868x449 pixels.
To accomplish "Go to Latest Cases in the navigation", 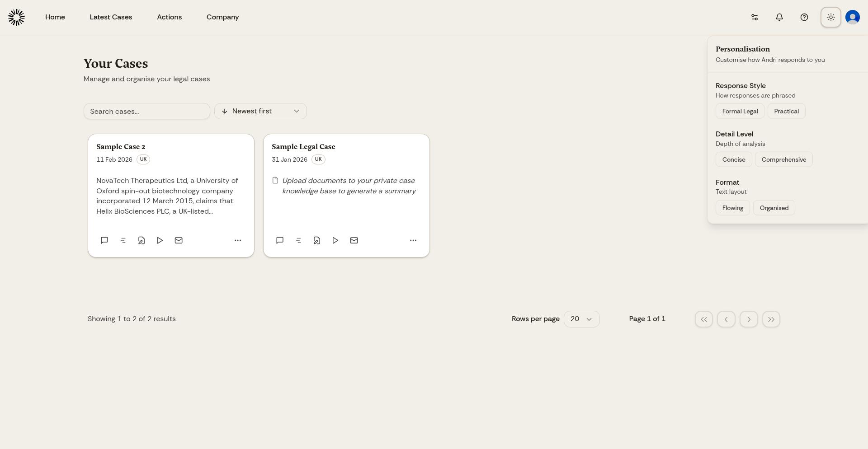I will click(111, 17).
